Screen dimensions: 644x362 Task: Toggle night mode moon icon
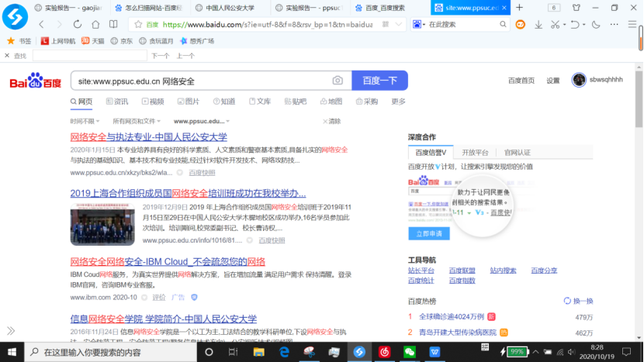coord(596,25)
